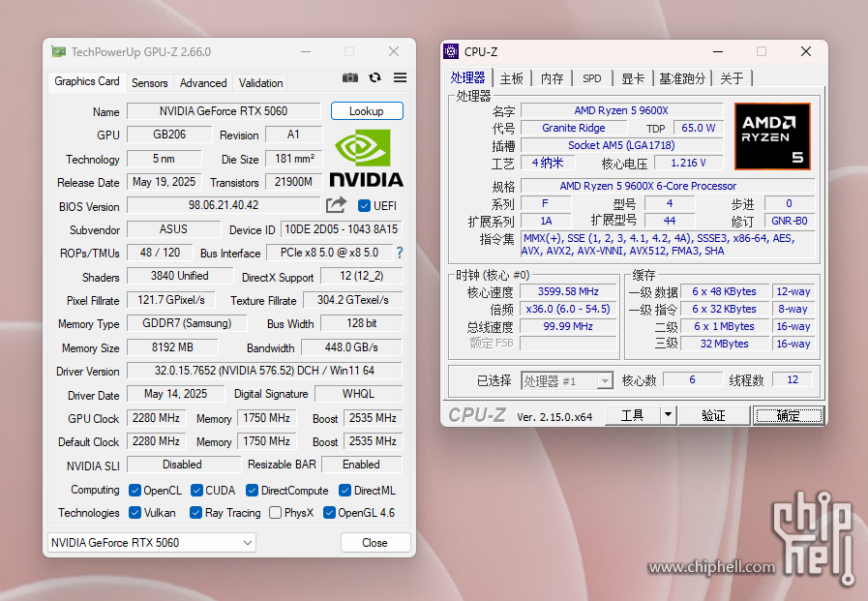This screenshot has height=601, width=868.
Task: Open the 显卡 tab in CPU-Z
Action: pyautogui.click(x=633, y=78)
